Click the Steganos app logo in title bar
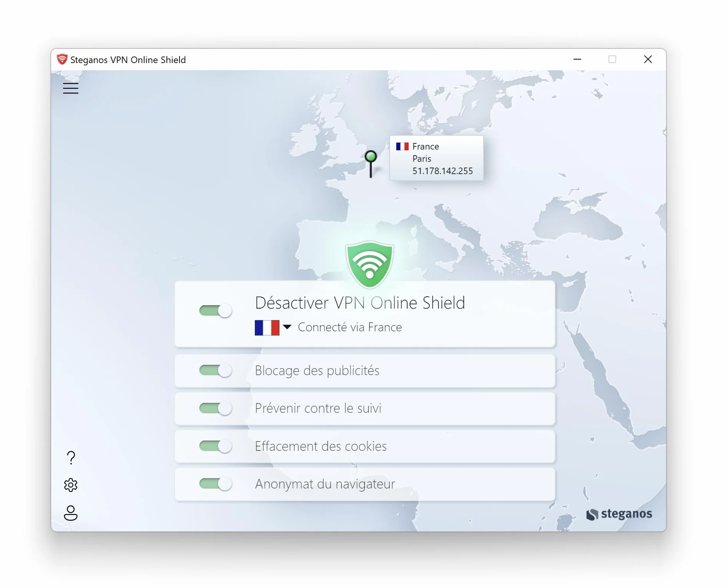The image size is (728, 588). (62, 60)
